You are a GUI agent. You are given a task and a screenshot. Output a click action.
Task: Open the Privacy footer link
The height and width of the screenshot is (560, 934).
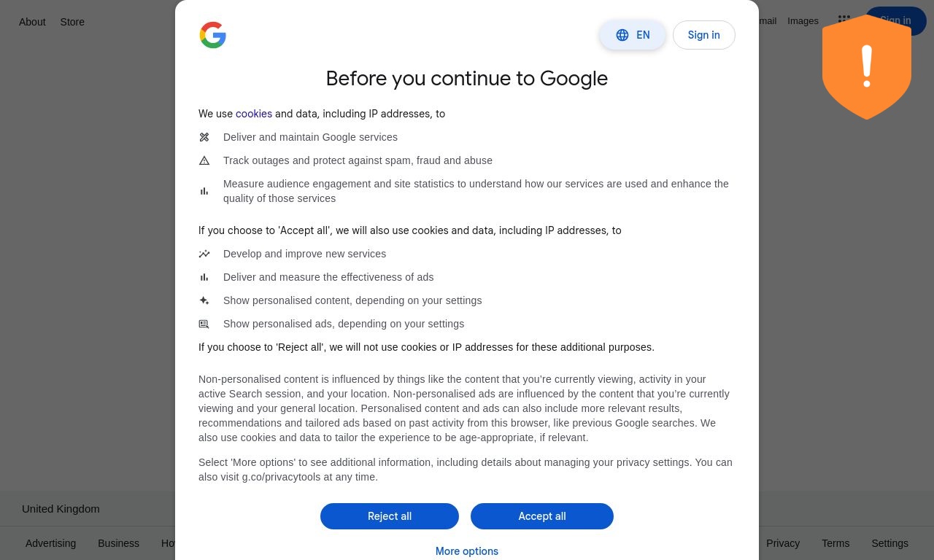pyautogui.click(x=783, y=543)
